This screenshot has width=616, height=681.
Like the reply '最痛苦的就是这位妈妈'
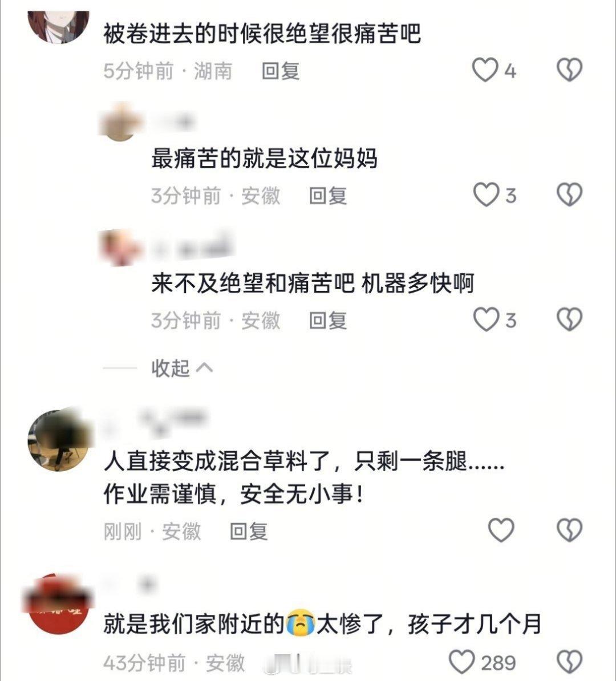pos(486,194)
